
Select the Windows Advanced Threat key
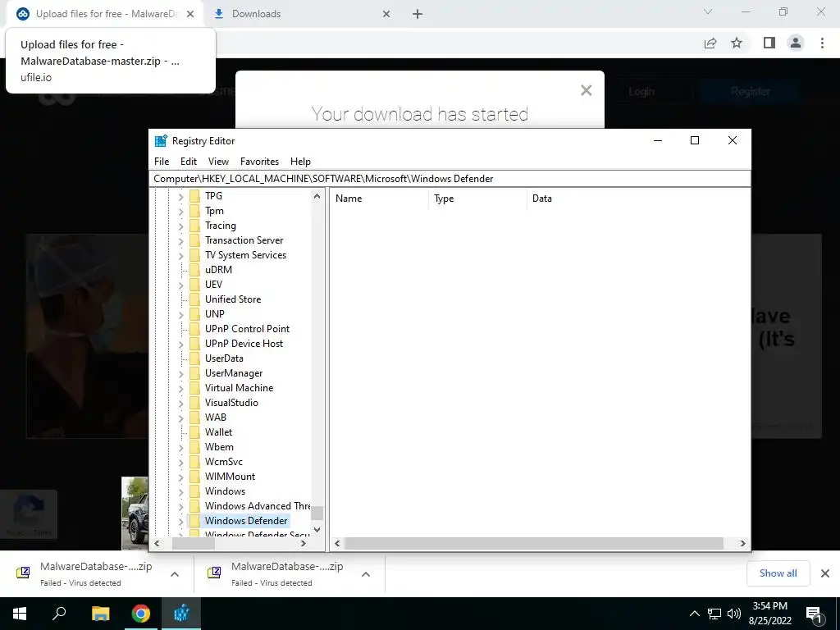click(x=257, y=505)
